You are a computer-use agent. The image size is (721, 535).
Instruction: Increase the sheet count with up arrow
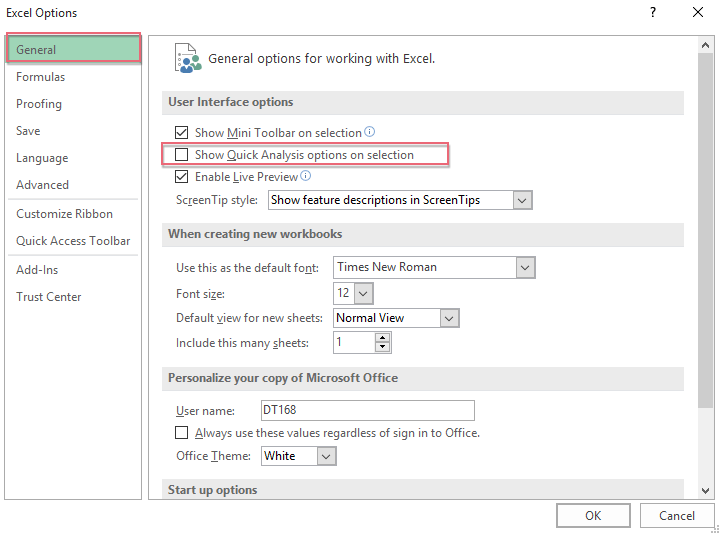coord(382,338)
